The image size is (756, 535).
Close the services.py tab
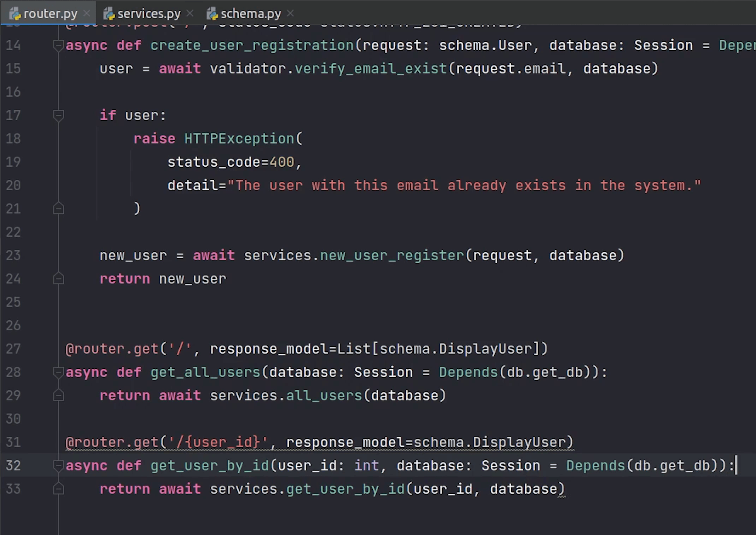(x=190, y=13)
